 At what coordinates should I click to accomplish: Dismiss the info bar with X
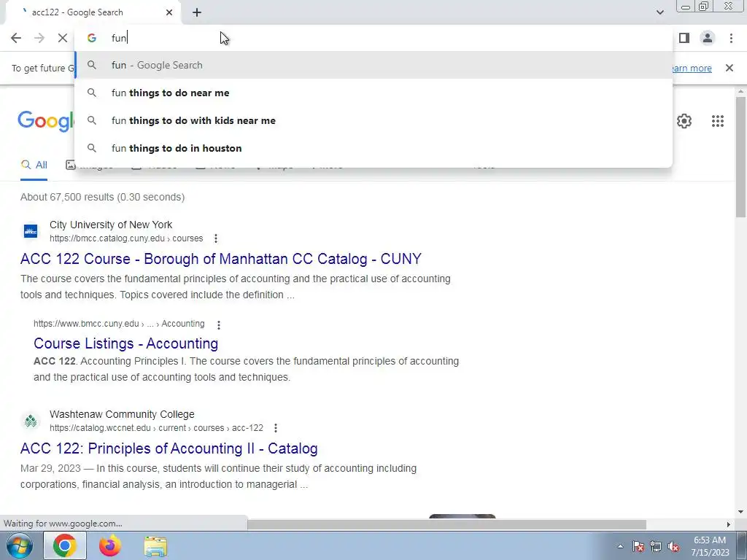tap(729, 68)
